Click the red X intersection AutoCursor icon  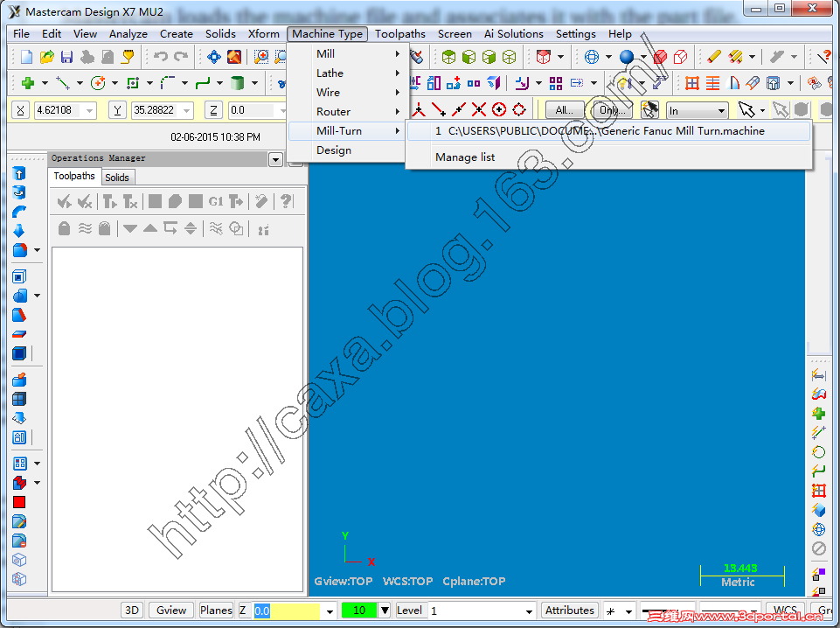[478, 110]
